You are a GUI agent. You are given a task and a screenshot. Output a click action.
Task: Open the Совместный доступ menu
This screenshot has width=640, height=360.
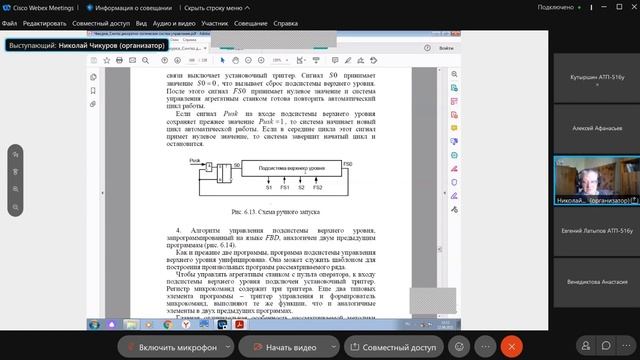[101, 23]
